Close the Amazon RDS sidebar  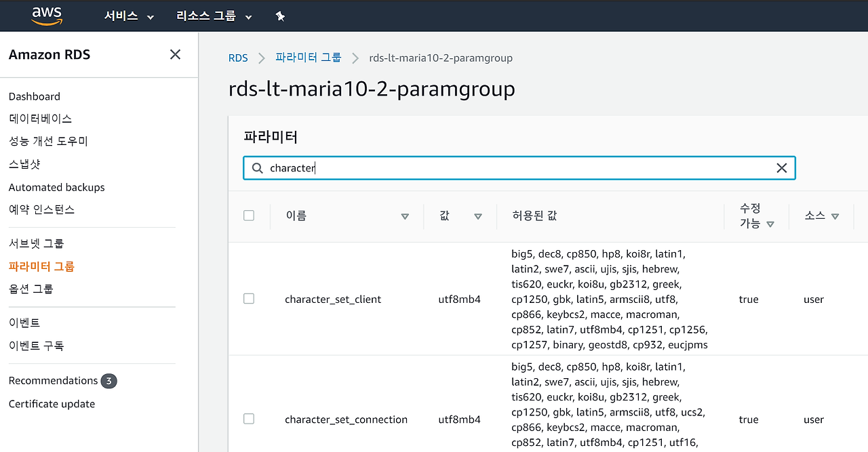tap(175, 54)
